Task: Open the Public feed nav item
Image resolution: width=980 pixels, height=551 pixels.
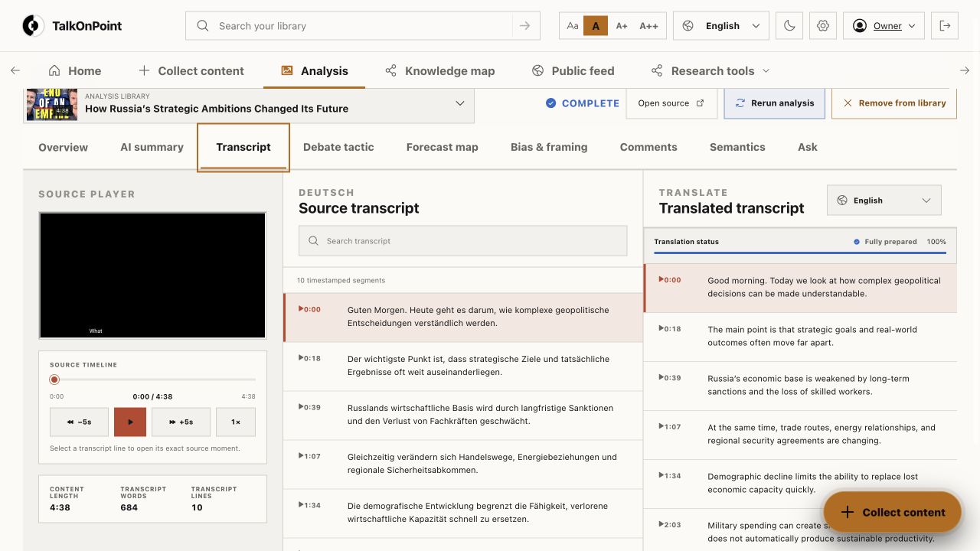Action: click(x=573, y=70)
